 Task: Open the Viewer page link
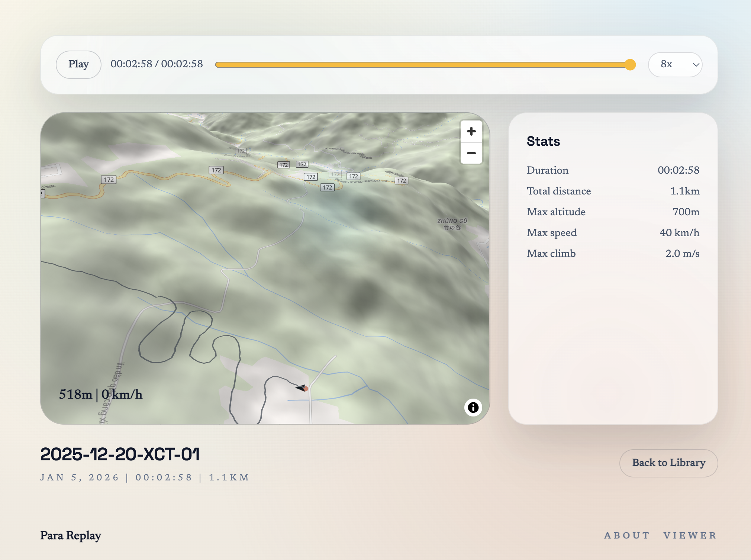690,535
